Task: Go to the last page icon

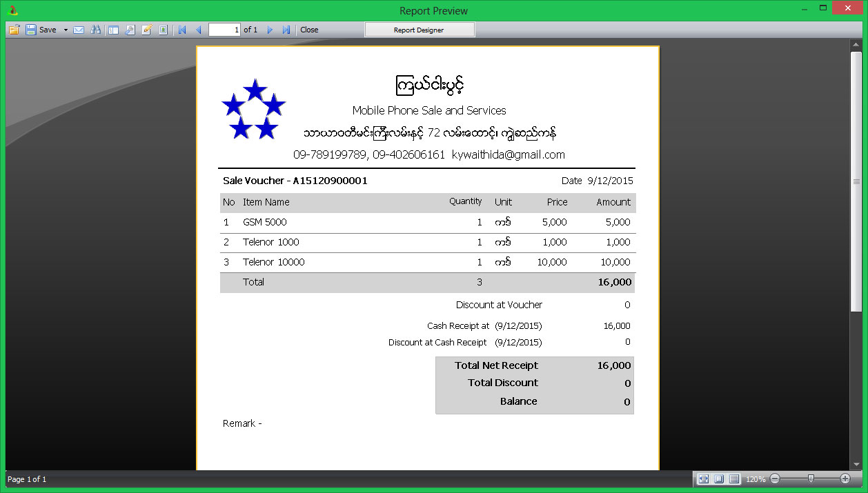Action: (x=285, y=30)
